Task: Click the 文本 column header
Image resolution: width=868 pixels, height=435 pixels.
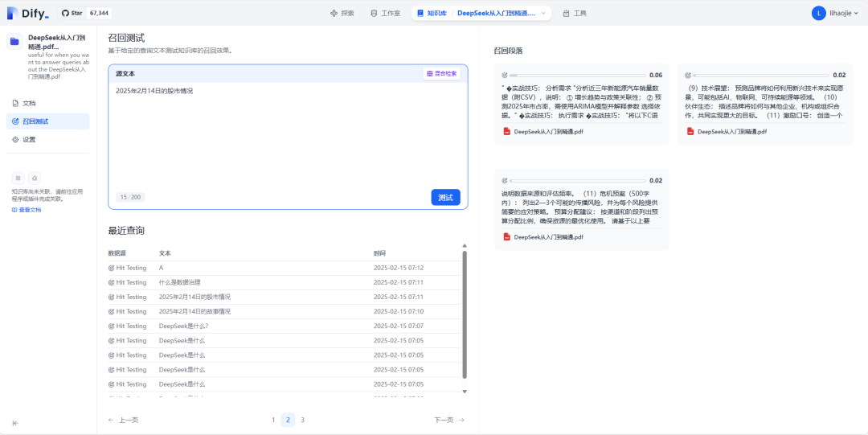Action: [x=165, y=253]
